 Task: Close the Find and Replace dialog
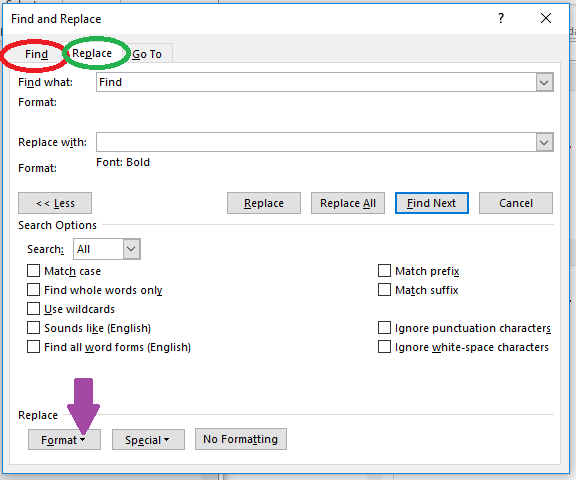tap(546, 18)
